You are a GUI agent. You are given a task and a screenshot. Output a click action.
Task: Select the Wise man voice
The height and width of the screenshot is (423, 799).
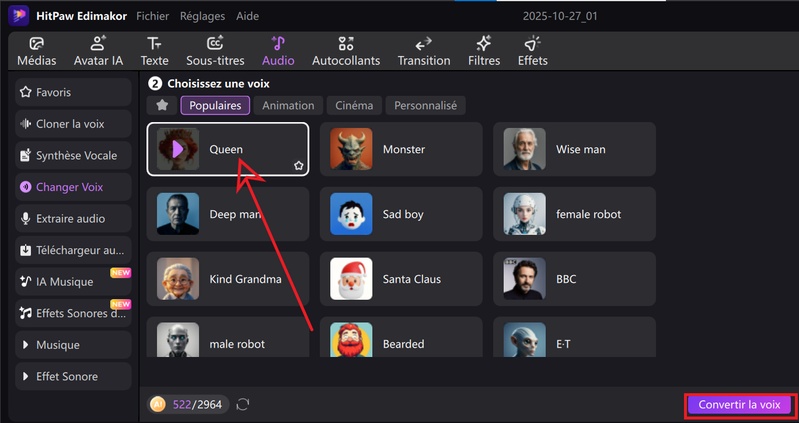click(574, 149)
